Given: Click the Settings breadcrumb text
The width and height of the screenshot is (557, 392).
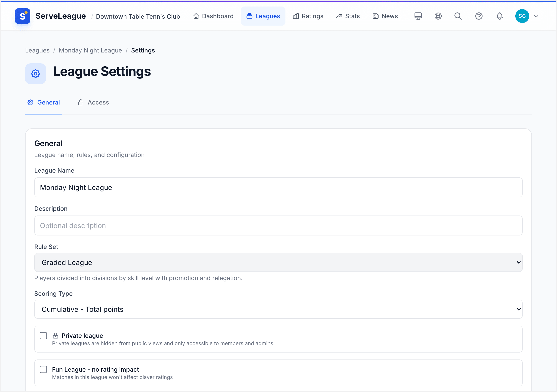Looking at the screenshot, I should pos(143,50).
